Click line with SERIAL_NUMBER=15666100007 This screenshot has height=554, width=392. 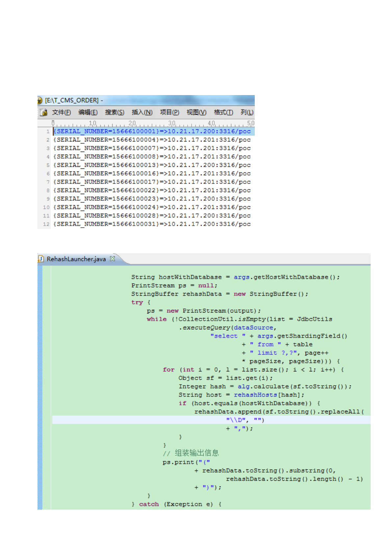[x=152, y=148]
